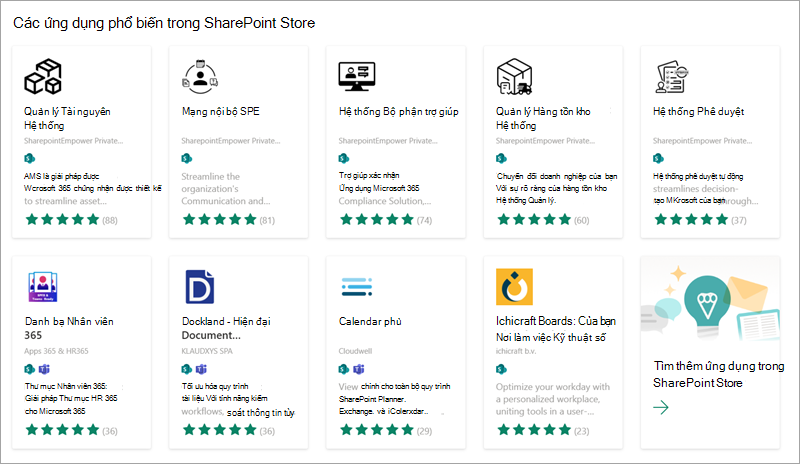Click Teams badge on Calendar phủ card
Viewport: 800px width, 464px height.
359,369
